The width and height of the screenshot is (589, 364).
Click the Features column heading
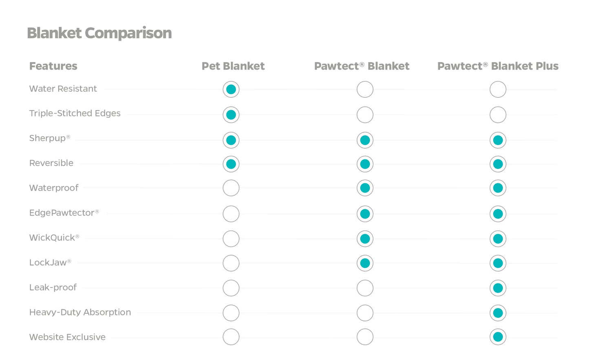53,66
